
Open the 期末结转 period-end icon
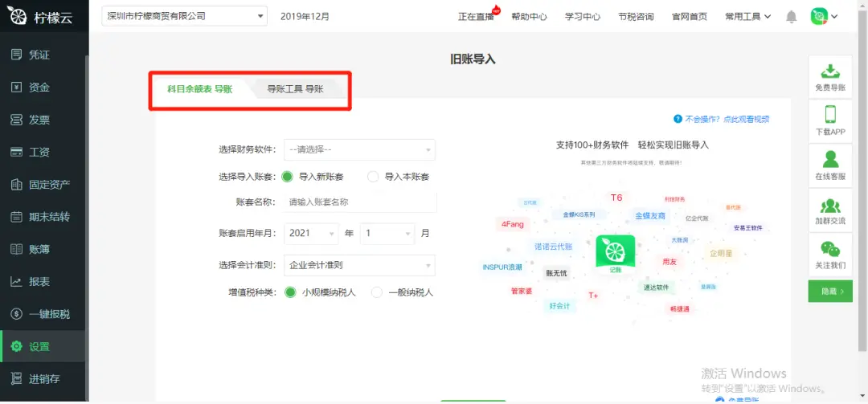click(17, 217)
